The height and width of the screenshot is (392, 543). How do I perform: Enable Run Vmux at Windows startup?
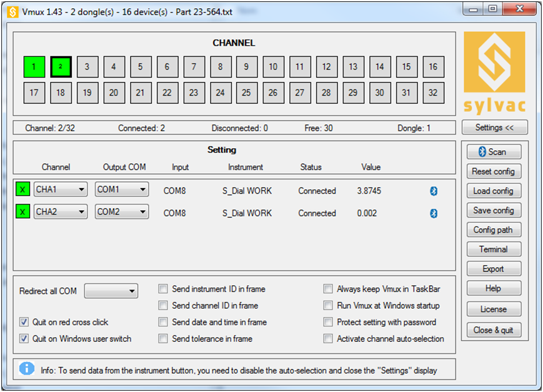pyautogui.click(x=328, y=305)
